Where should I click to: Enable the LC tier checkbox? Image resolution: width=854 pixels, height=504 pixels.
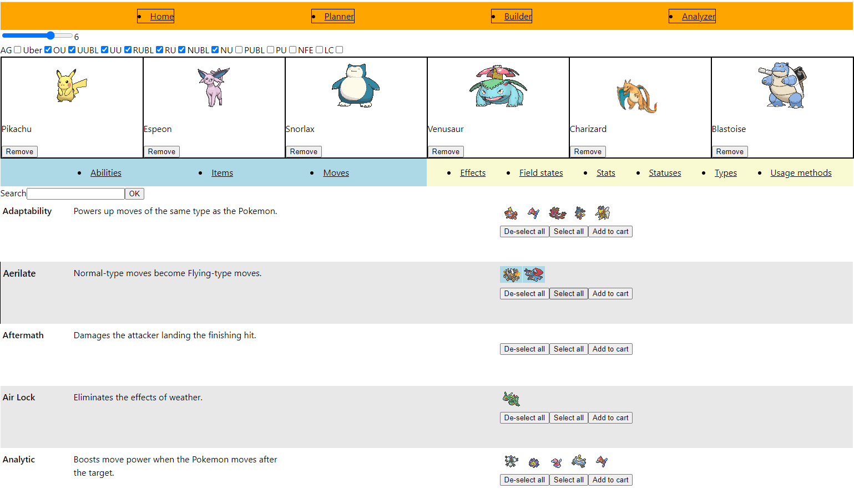click(x=339, y=49)
